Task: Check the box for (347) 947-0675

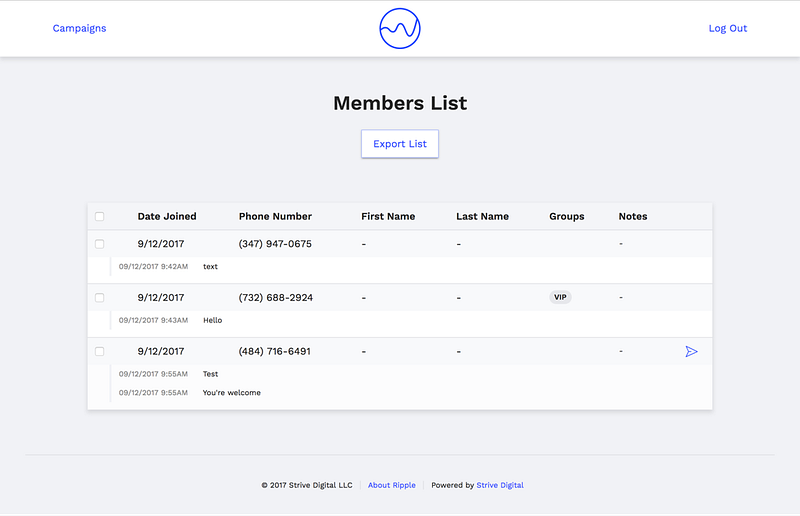Action: (99, 244)
